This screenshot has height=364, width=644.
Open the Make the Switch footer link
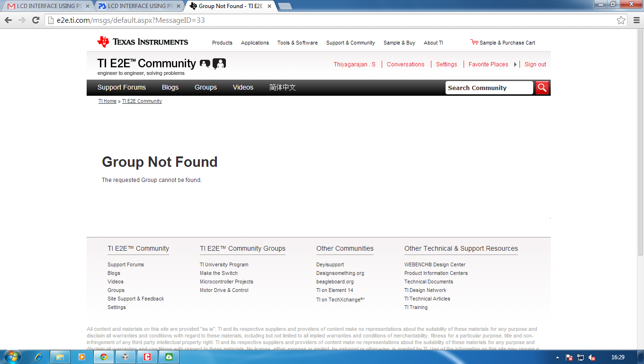coord(219,273)
